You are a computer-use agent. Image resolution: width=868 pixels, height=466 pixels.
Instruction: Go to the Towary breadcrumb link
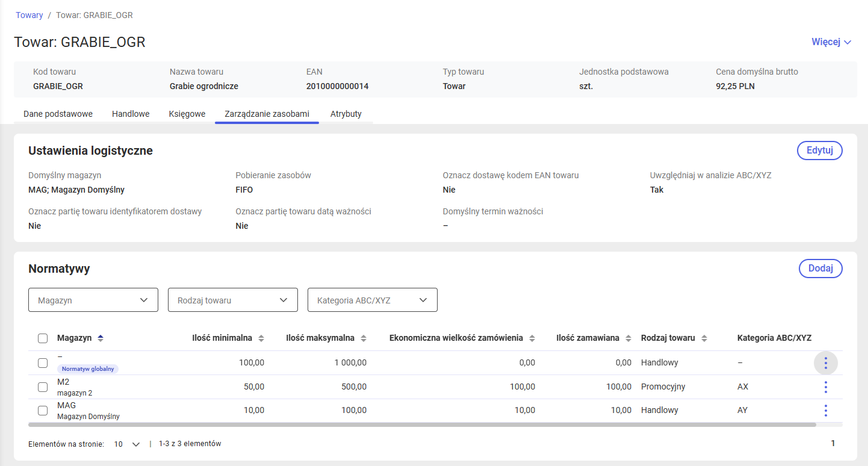pos(29,15)
